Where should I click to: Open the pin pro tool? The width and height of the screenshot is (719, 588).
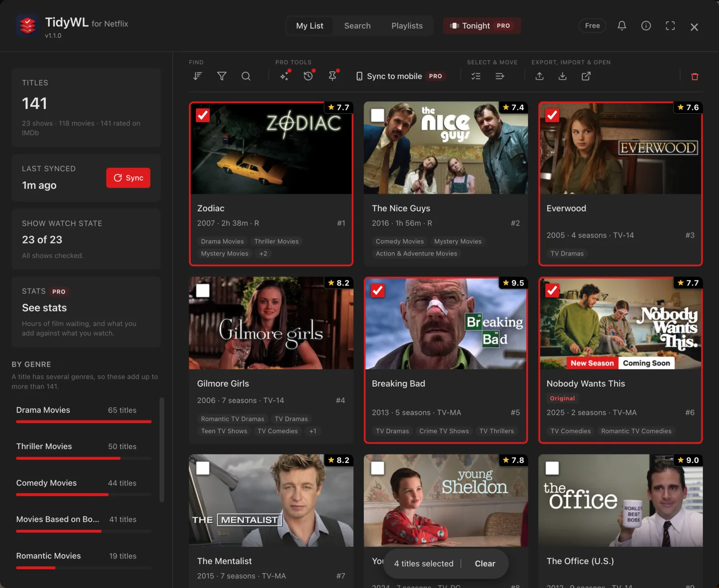click(x=333, y=76)
